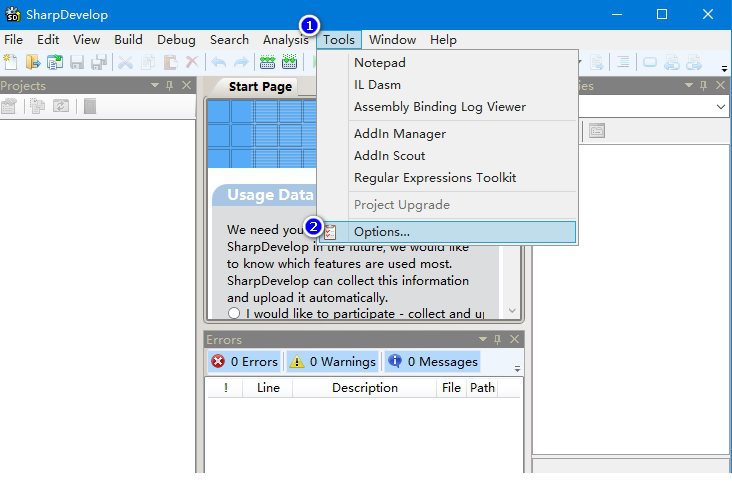Toggle the 0 Warnings filter button

[x=332, y=362]
